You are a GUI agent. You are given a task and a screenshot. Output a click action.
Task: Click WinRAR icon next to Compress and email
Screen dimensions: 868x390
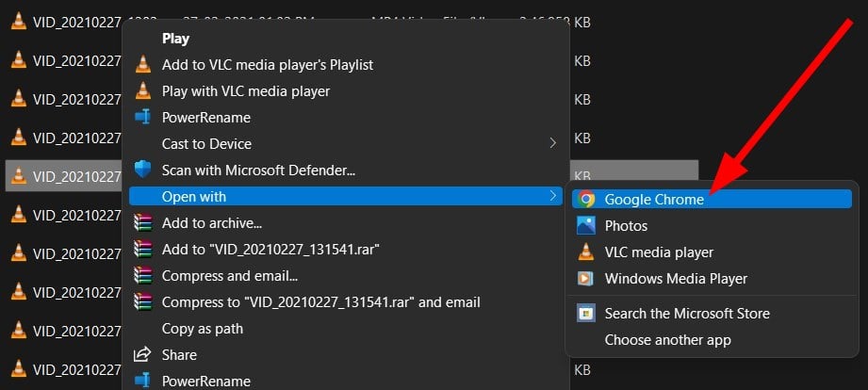143,275
